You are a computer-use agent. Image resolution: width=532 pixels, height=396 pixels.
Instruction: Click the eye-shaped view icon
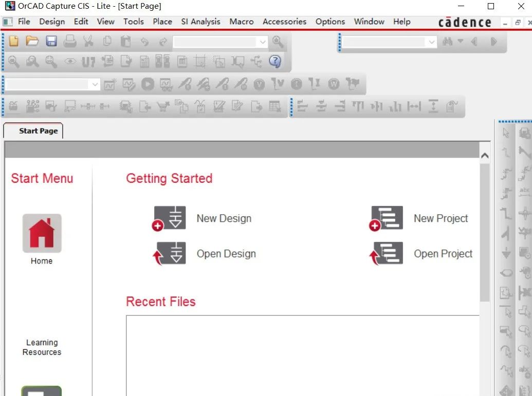coord(70,61)
